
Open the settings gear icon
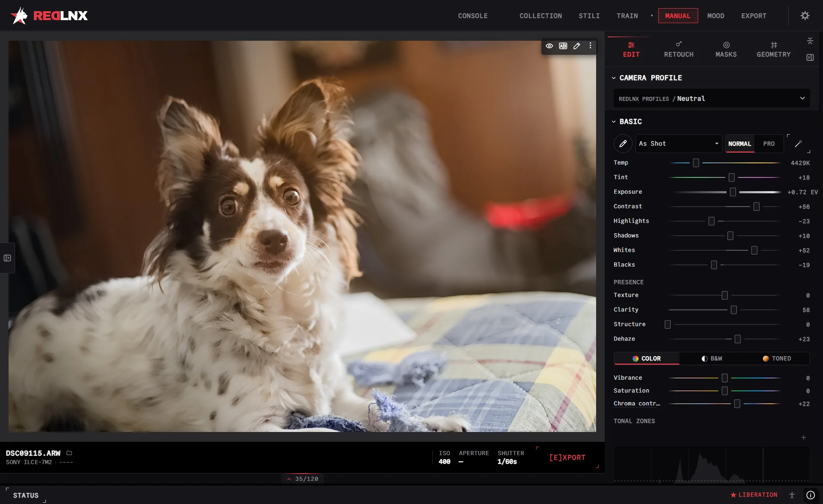[x=805, y=16]
